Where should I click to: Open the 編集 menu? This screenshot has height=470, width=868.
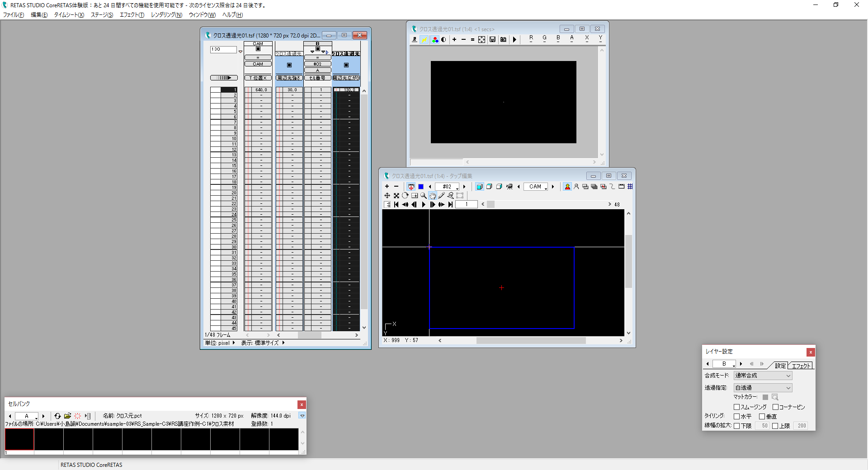[39, 15]
